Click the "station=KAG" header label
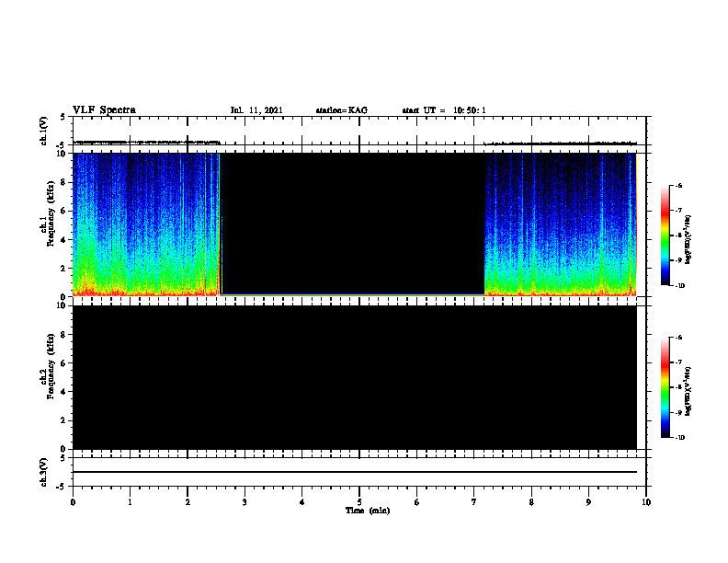Screen dimensions: 728x563 click(x=341, y=110)
